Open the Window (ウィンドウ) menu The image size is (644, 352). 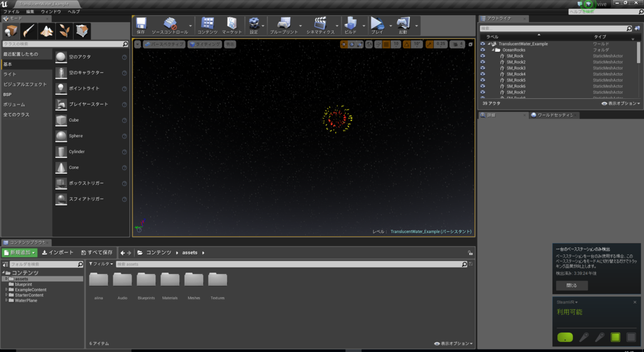point(51,11)
